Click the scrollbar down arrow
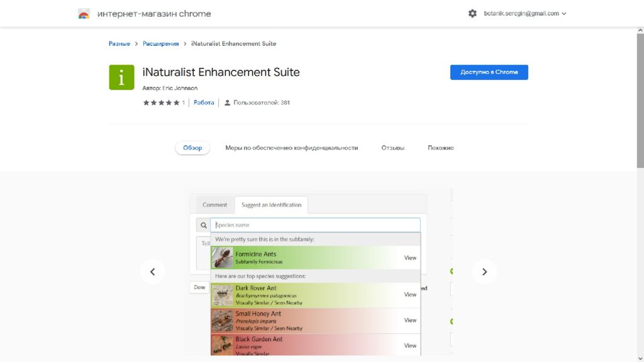644x362 pixels. tap(640, 359)
